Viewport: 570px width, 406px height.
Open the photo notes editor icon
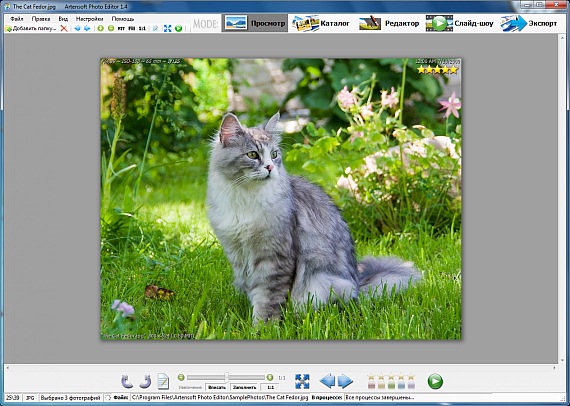click(163, 381)
